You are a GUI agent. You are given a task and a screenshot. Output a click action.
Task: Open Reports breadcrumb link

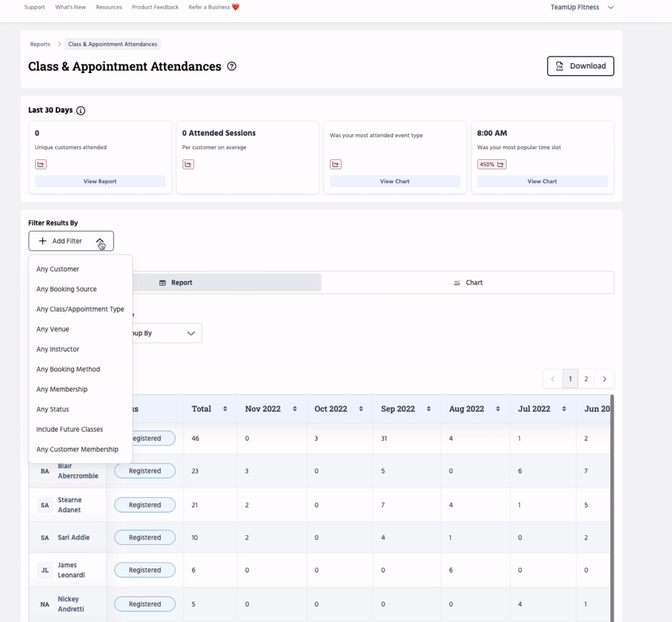40,44
